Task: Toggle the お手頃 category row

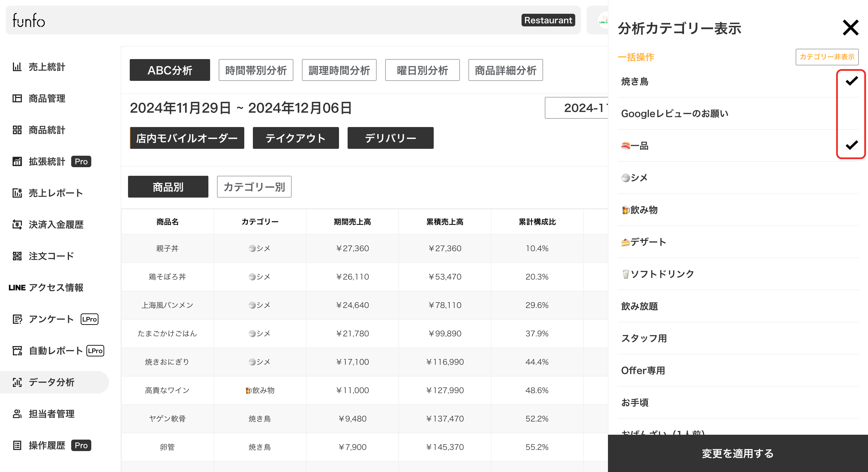Action: pos(738,402)
